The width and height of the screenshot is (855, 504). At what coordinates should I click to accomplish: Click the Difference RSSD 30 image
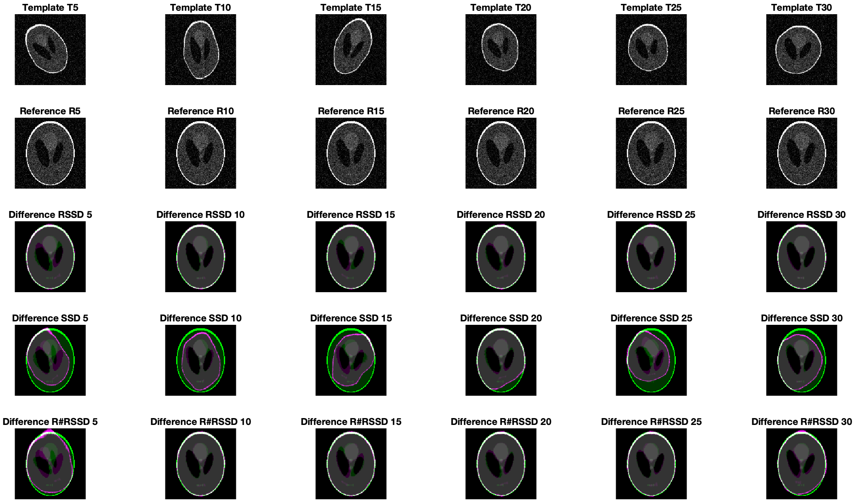[802, 257]
